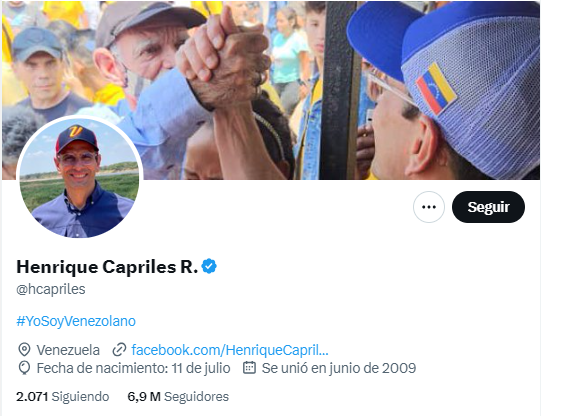This screenshot has height=416, width=562.
Task: Open the facebook.com/HenriqueCapril... link
Action: pyautogui.click(x=230, y=350)
